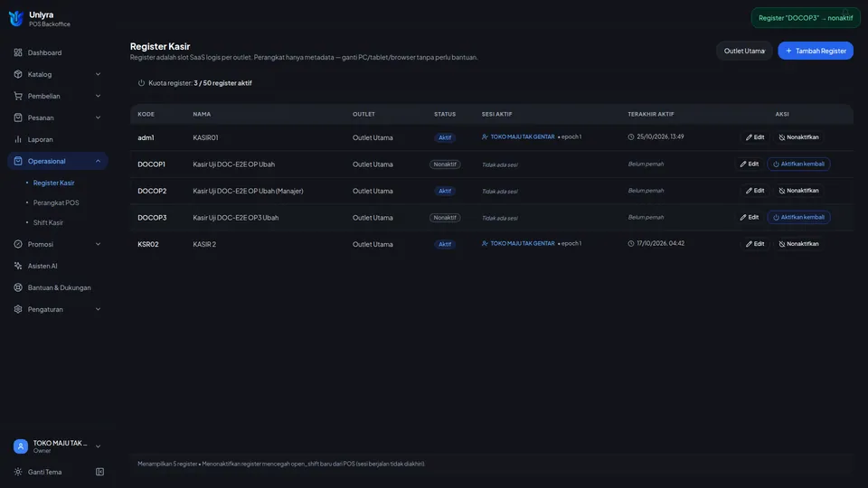This screenshot has height=488, width=868.
Task: Click the Pembelian cart icon
Action: [18, 96]
